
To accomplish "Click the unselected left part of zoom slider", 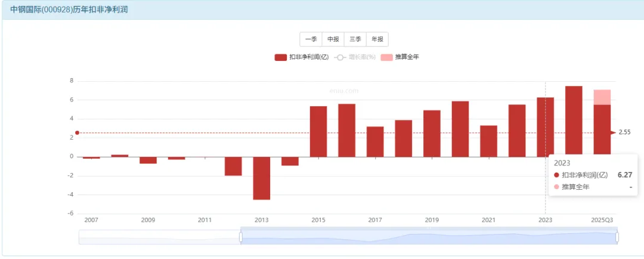I will 159,237.
